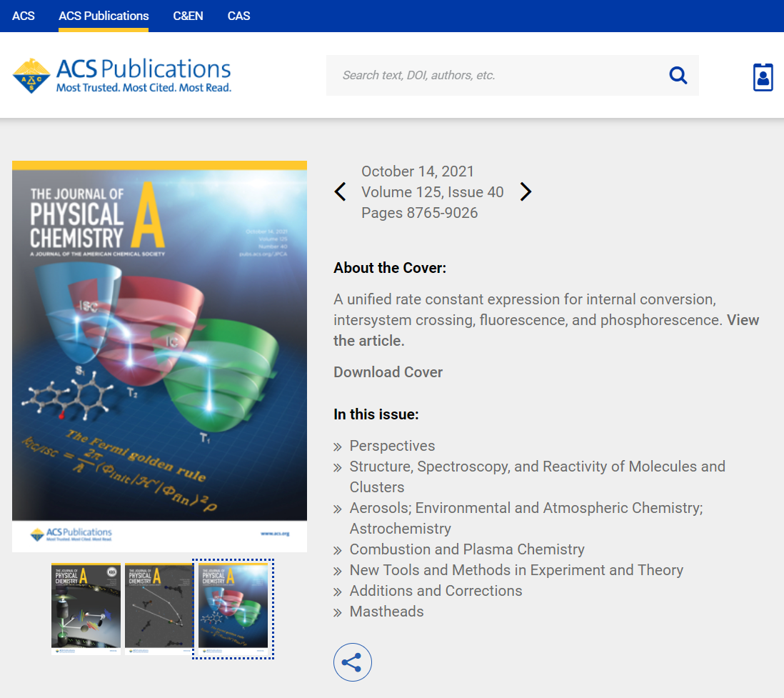Click the share icon button

coord(353,662)
